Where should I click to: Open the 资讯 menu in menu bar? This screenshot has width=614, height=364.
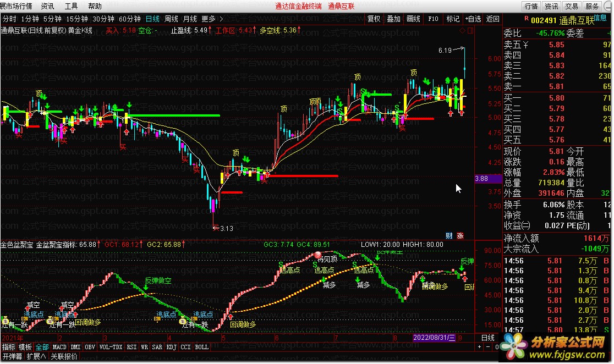[47, 6]
